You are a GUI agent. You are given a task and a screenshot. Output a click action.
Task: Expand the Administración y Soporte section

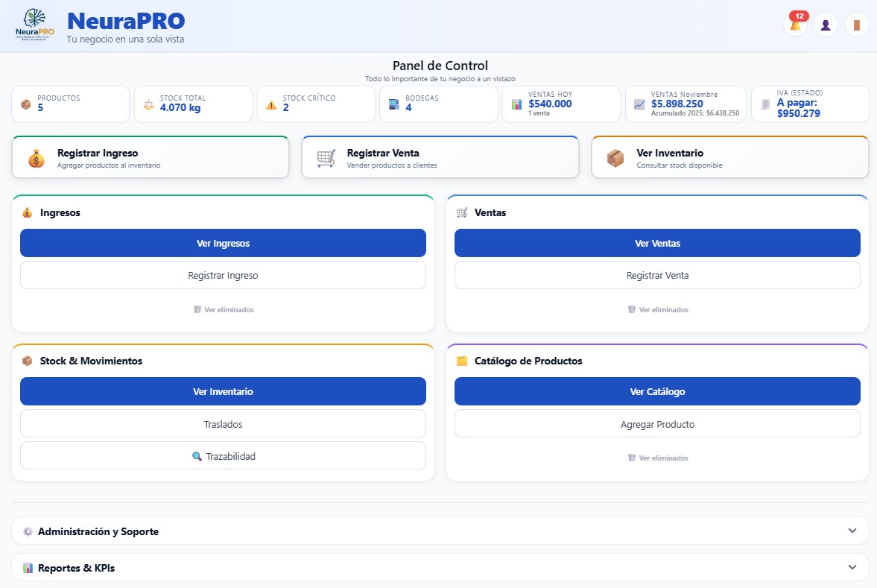[x=440, y=531]
